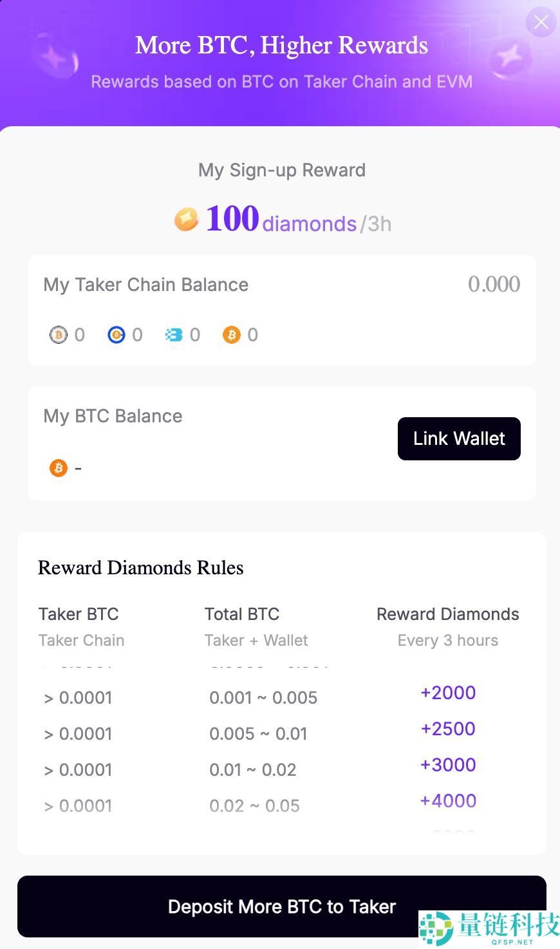Click the gold diamond coin icon
The width and height of the screenshot is (560, 949).
187,220
